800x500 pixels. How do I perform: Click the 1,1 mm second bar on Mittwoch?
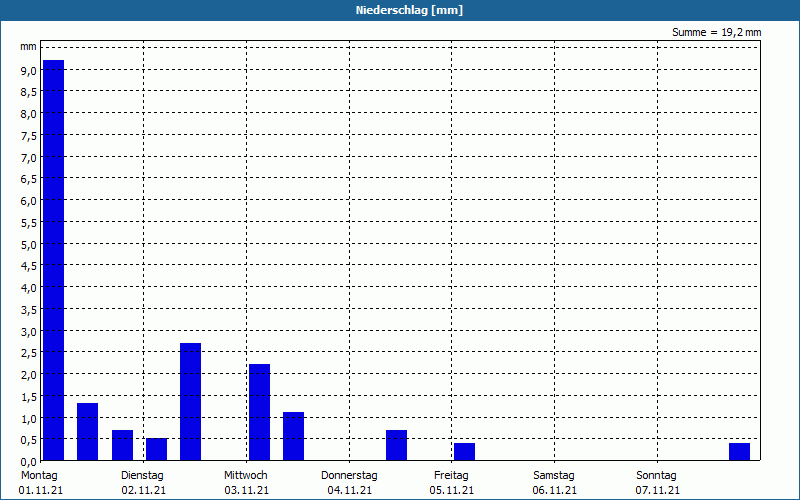point(293,436)
